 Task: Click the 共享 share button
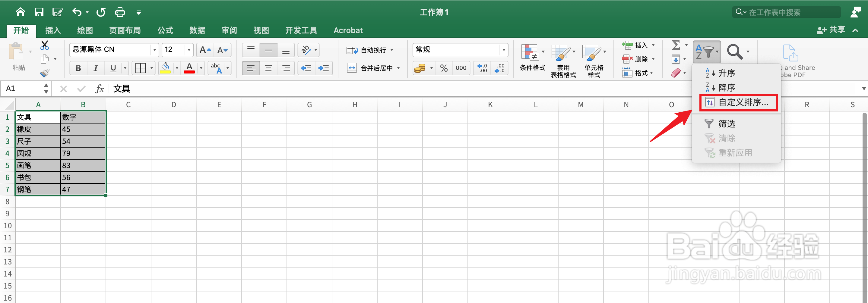(x=831, y=30)
